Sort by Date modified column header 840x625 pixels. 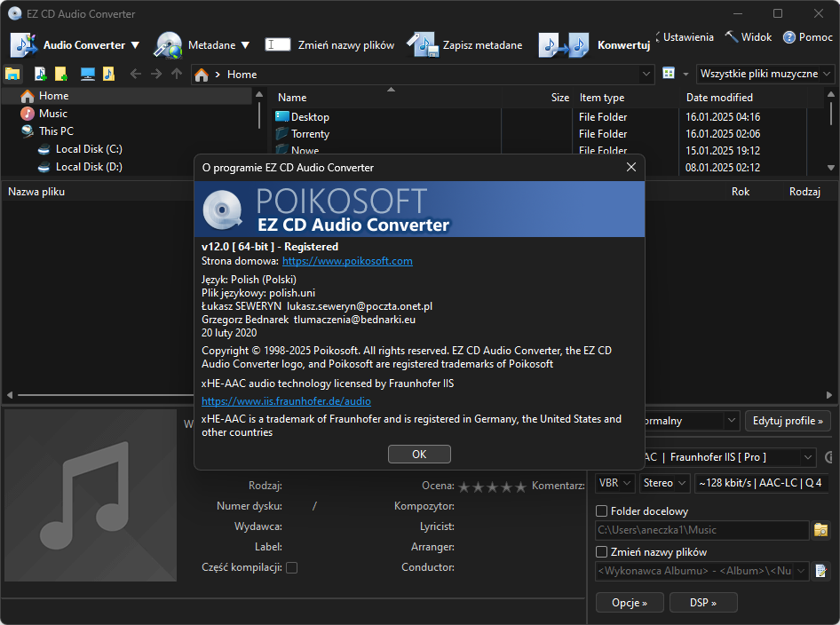pos(719,98)
